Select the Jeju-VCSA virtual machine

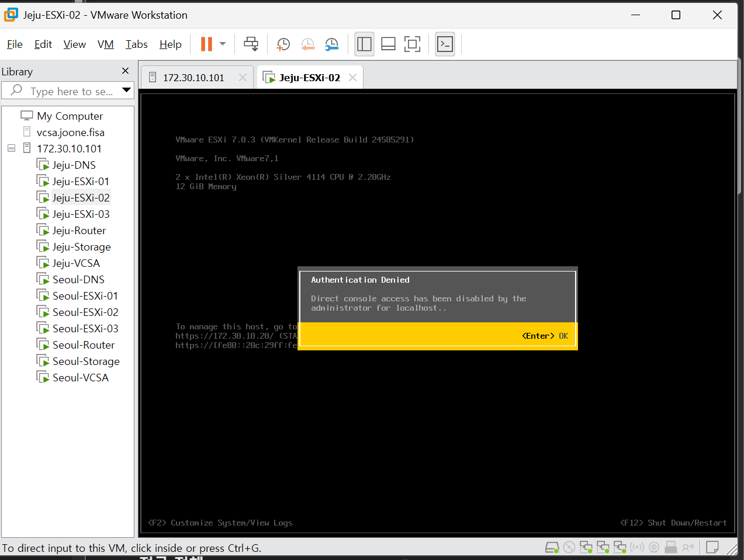(76, 263)
